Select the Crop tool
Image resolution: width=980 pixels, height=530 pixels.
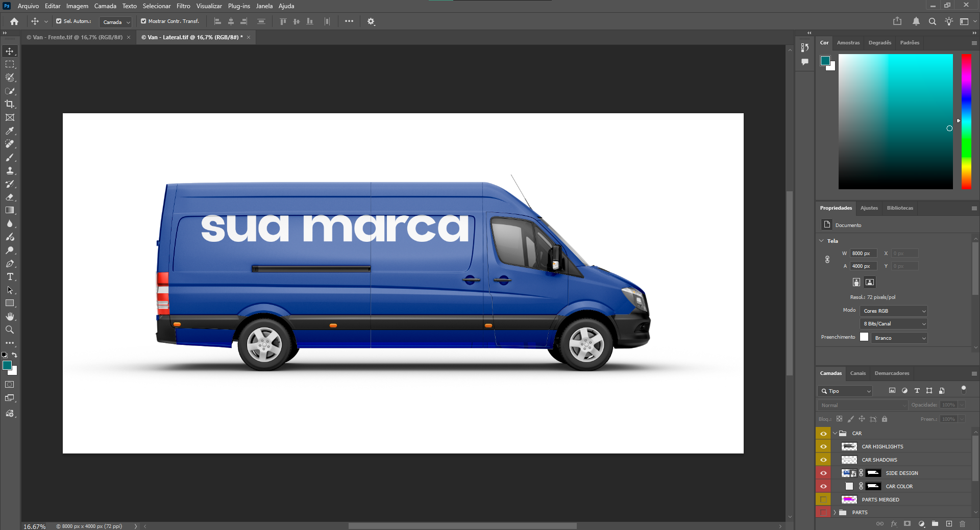[10, 104]
